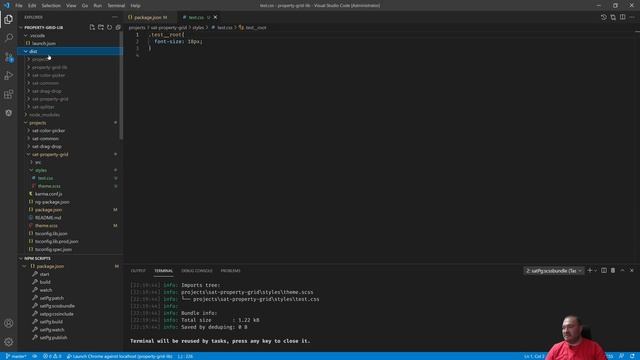640x360 pixels.
Task: Kill terminal with trash icon
Action: (613, 271)
